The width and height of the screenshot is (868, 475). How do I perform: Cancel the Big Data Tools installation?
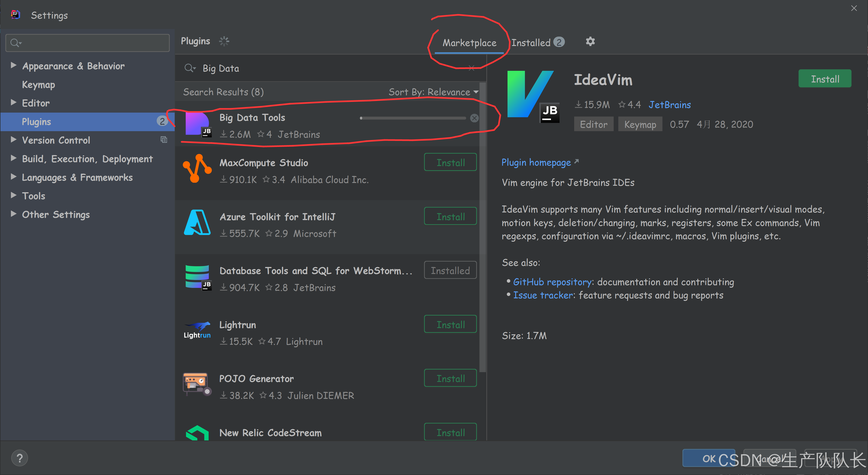pos(475,118)
